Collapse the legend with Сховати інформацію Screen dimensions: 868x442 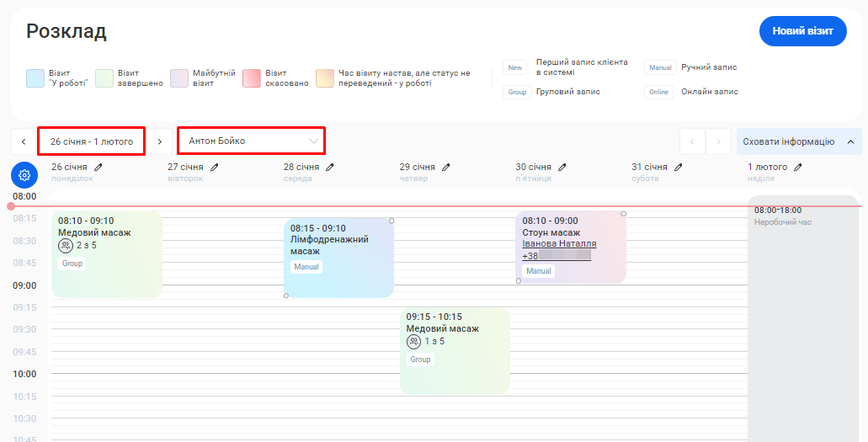click(798, 141)
